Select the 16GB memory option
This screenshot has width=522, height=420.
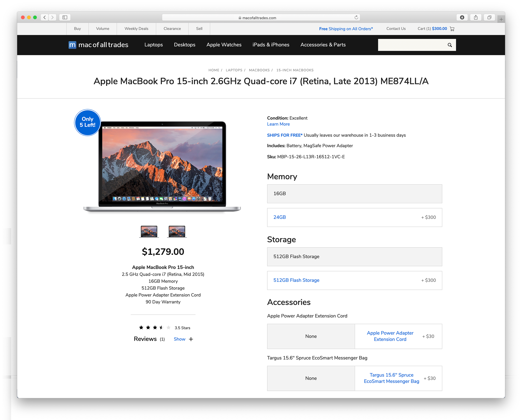tap(355, 194)
